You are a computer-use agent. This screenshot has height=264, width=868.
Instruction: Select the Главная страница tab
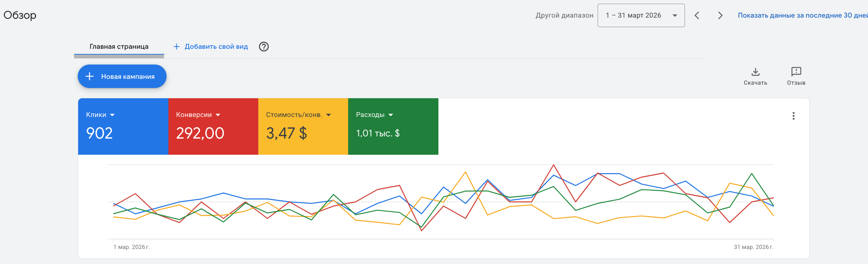pyautogui.click(x=119, y=47)
